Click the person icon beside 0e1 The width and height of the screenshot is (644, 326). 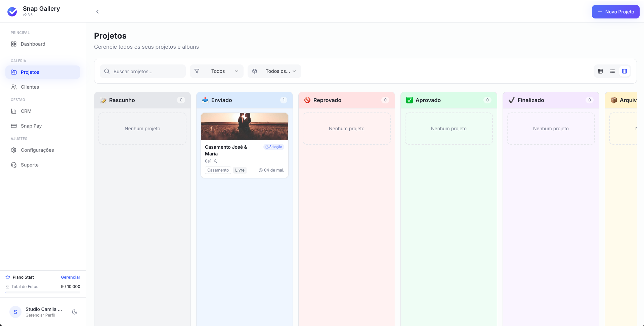[x=215, y=161]
